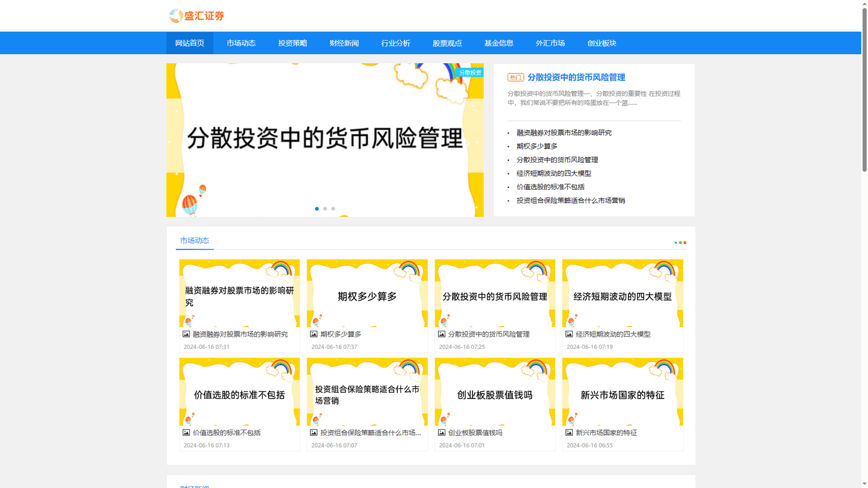The width and height of the screenshot is (868, 488).
Task: Click date text 2024-06-16 07:25
Action: 462,347
